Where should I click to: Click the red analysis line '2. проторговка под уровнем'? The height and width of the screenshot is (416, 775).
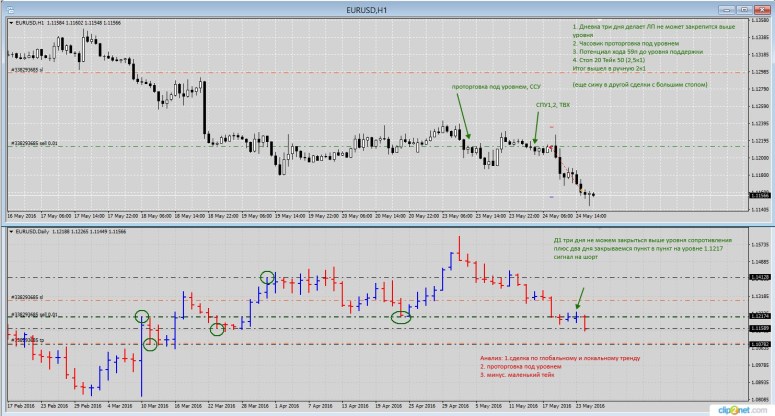pos(520,367)
